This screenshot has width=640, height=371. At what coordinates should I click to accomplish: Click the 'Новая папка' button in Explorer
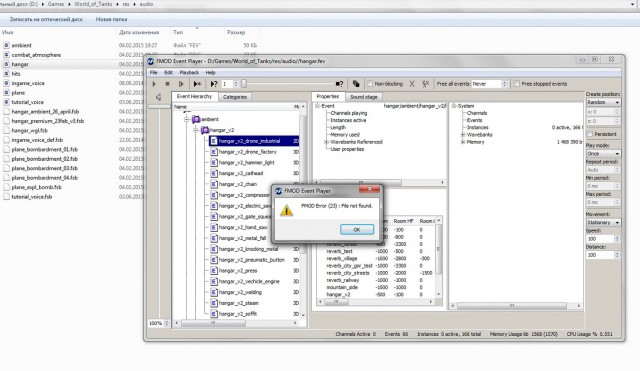111,19
